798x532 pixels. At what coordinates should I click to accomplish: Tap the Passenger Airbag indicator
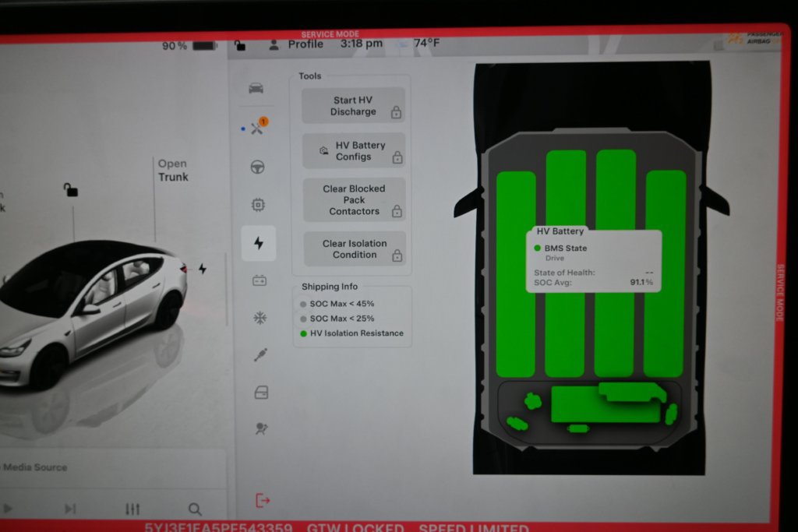(x=755, y=38)
